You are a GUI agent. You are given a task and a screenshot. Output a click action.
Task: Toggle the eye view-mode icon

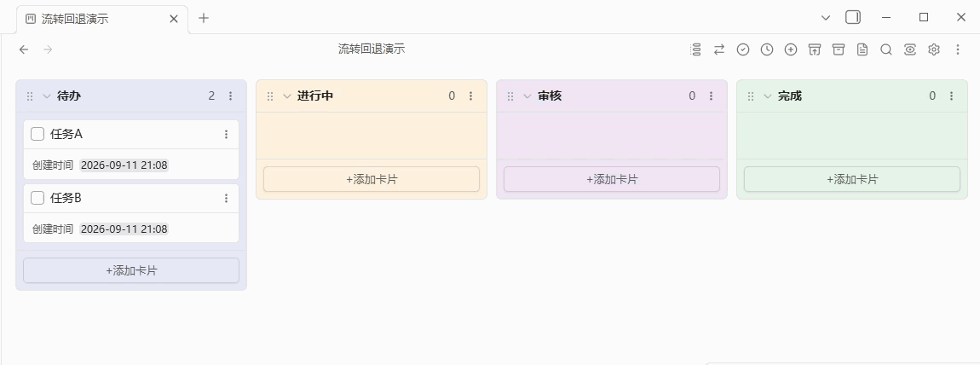point(910,49)
